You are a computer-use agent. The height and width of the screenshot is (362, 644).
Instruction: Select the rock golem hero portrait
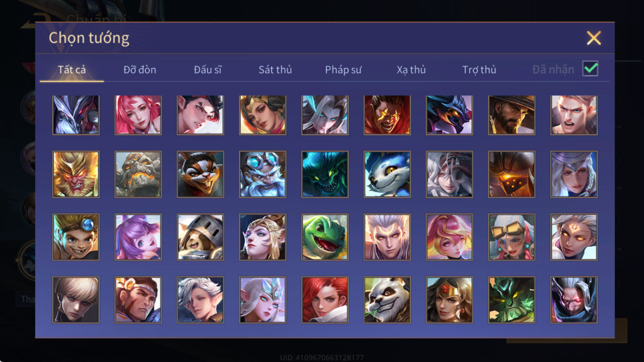coord(138,174)
